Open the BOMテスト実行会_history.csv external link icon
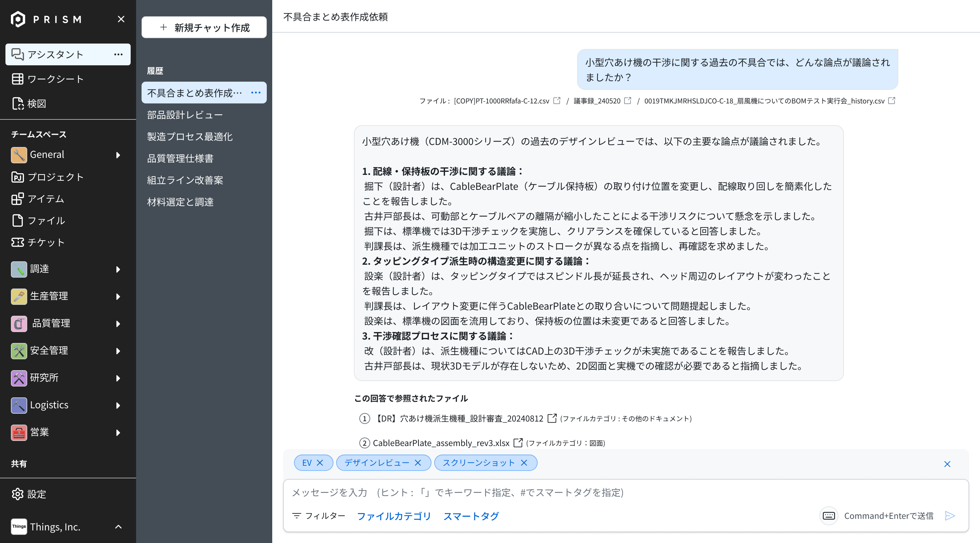 tap(892, 100)
